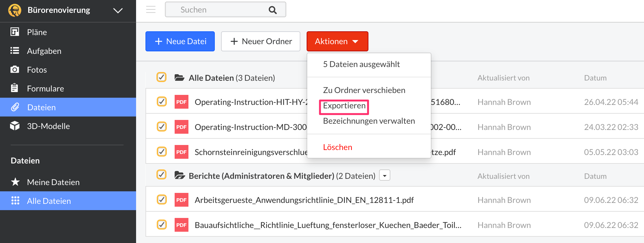The image size is (644, 243).
Task: Uncheck the Operating-Instruction-MD-300 file checkbox
Action: tap(161, 127)
